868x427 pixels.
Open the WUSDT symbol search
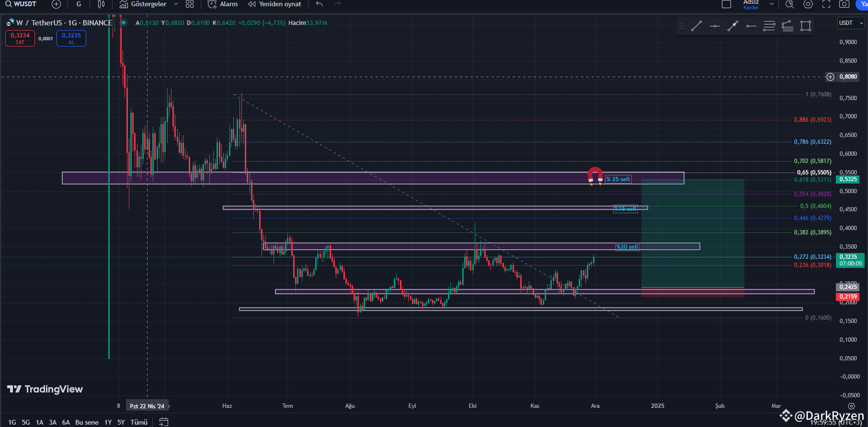point(21,4)
